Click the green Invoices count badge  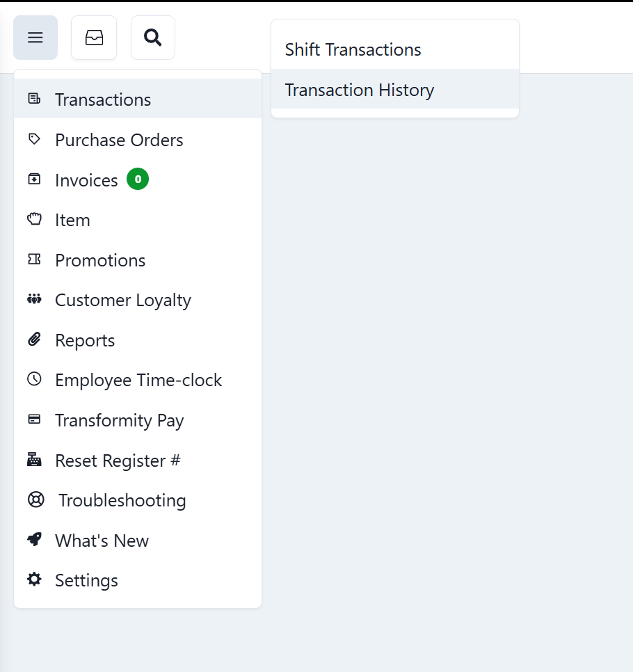point(138,179)
